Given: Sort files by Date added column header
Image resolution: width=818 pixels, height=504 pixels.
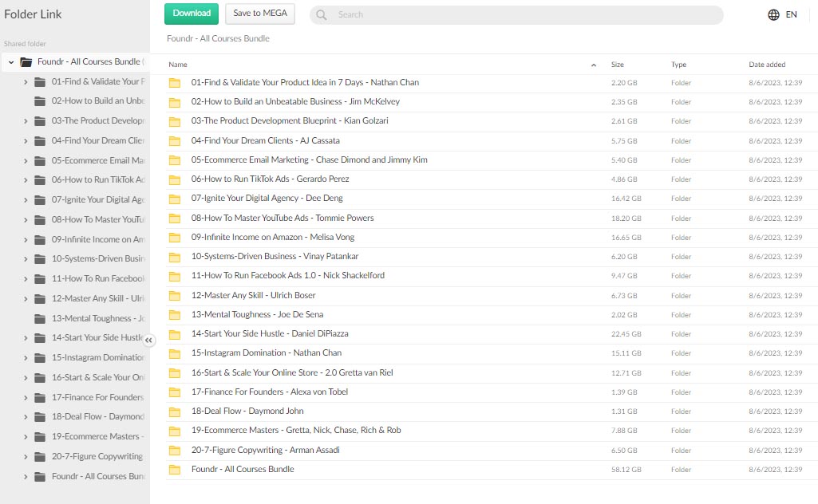Looking at the screenshot, I should click(x=767, y=65).
